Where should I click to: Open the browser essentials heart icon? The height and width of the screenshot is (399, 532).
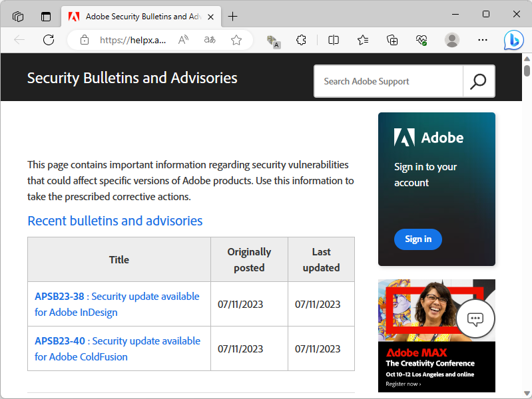coord(421,40)
